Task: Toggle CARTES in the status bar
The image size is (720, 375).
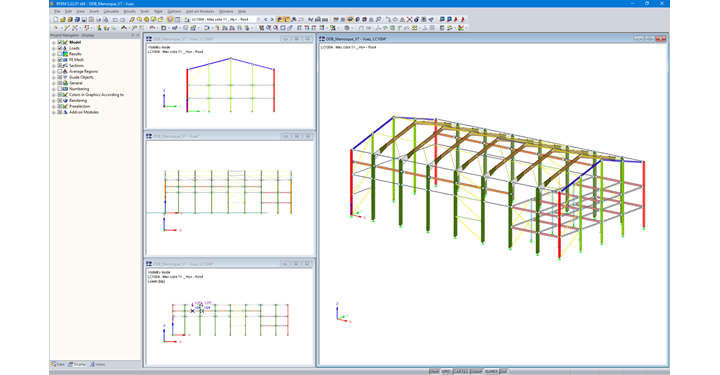Action: coord(461,372)
